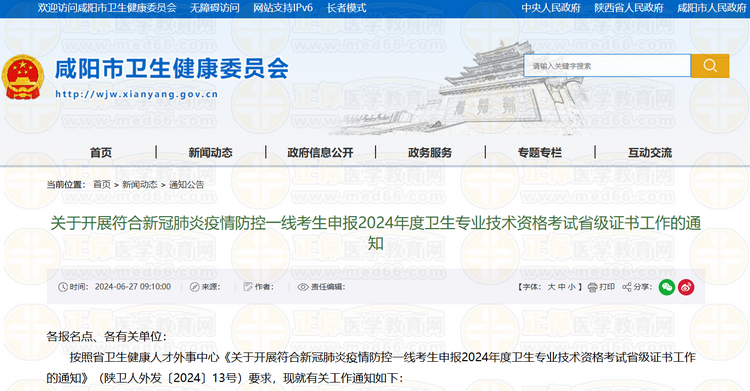Open the 新闻动态 navigation menu

pos(210,153)
